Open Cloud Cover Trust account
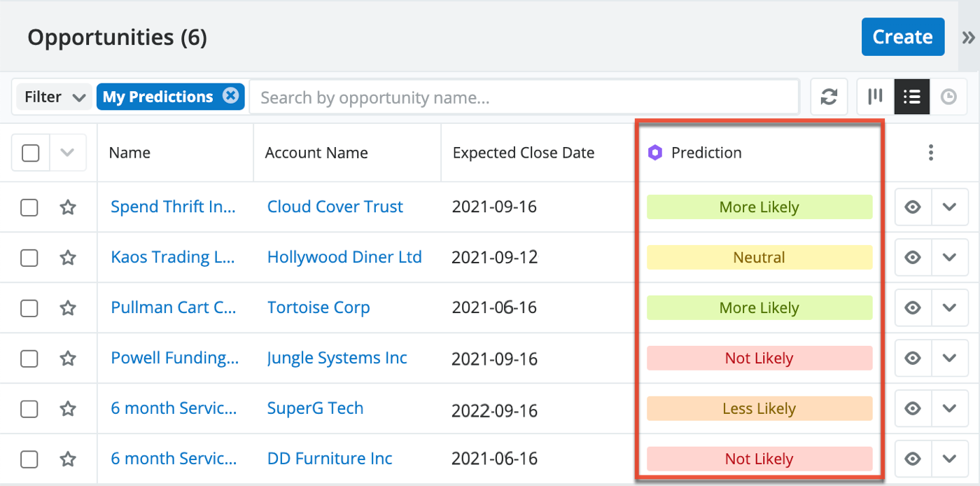Viewport: 980px width, 486px height. pos(335,207)
